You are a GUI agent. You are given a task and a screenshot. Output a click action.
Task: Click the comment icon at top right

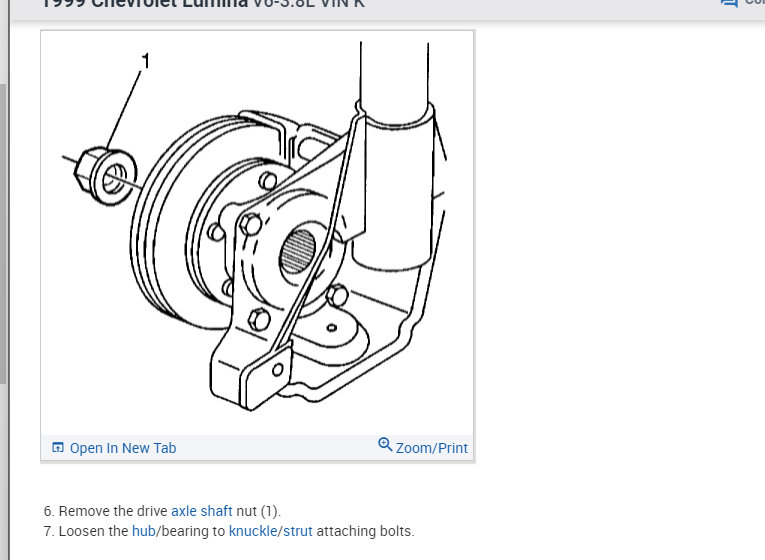tap(729, 2)
